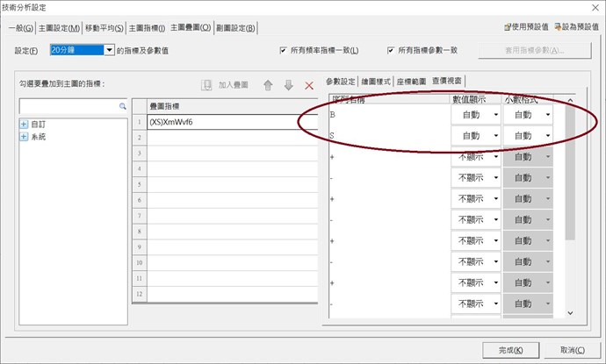This screenshot has width=606, height=364.
Task: Delete overlay using the red X icon
Action: tap(308, 85)
